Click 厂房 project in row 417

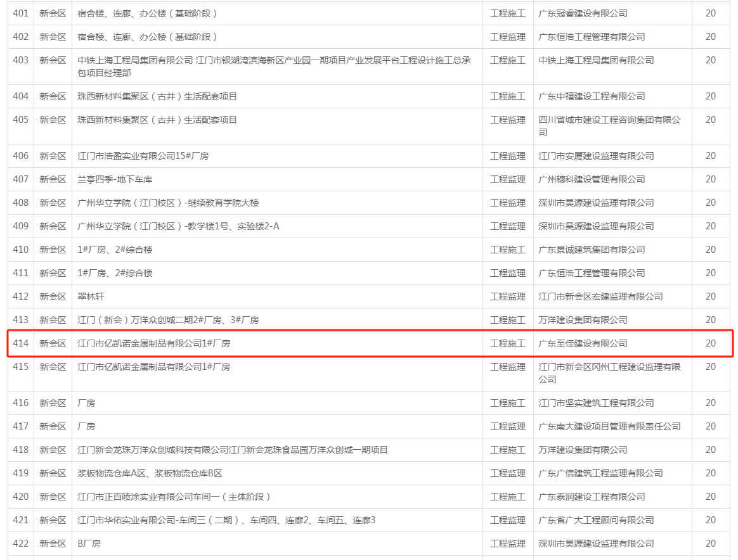click(x=86, y=426)
